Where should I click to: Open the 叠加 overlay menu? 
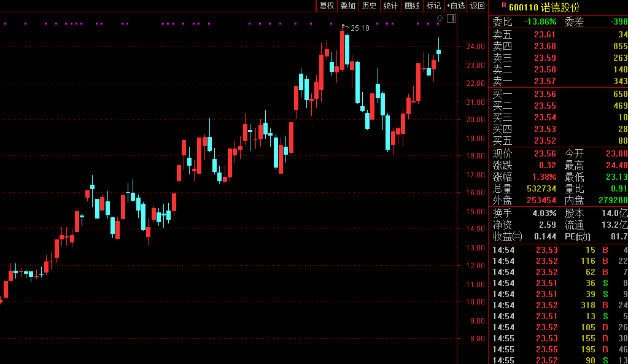pos(347,6)
